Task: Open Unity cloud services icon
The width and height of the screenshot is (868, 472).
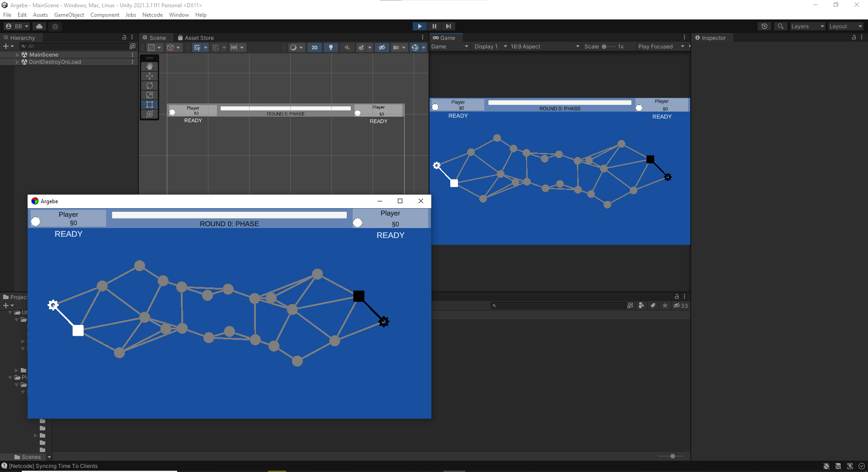Action: [x=39, y=26]
